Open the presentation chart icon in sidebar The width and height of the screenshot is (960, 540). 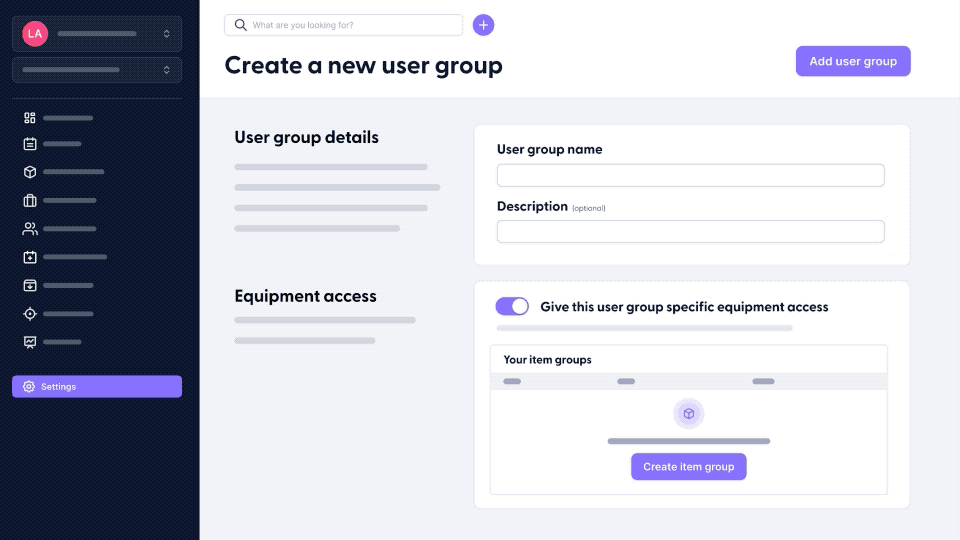coord(29,342)
